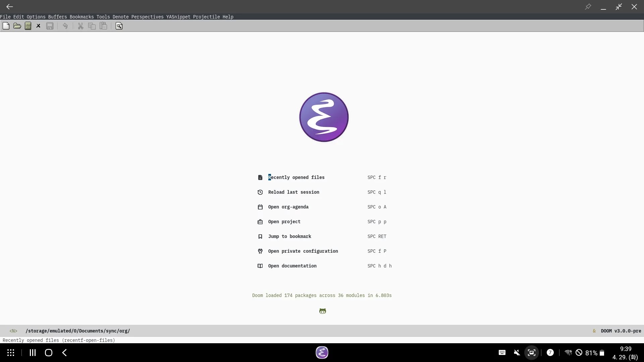Toggle the pin window icon in the title bar
Image resolution: width=644 pixels, height=362 pixels.
[x=588, y=7]
